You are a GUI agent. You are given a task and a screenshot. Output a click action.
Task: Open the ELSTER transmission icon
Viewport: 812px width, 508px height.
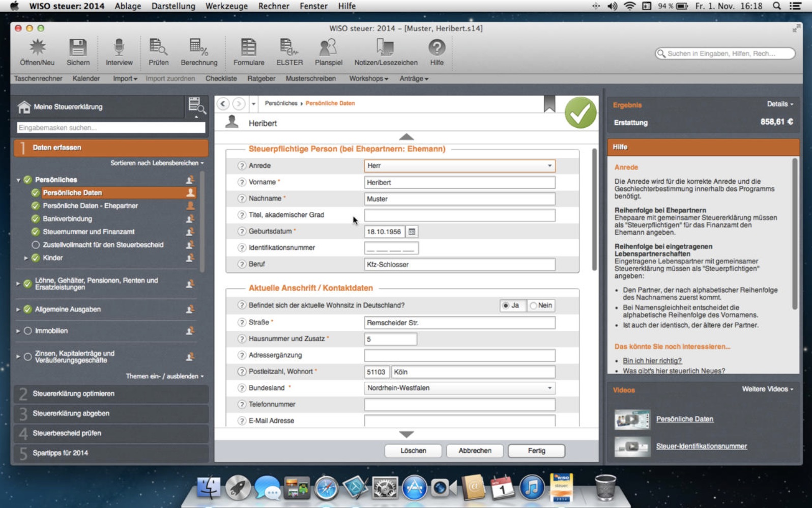[x=289, y=51]
